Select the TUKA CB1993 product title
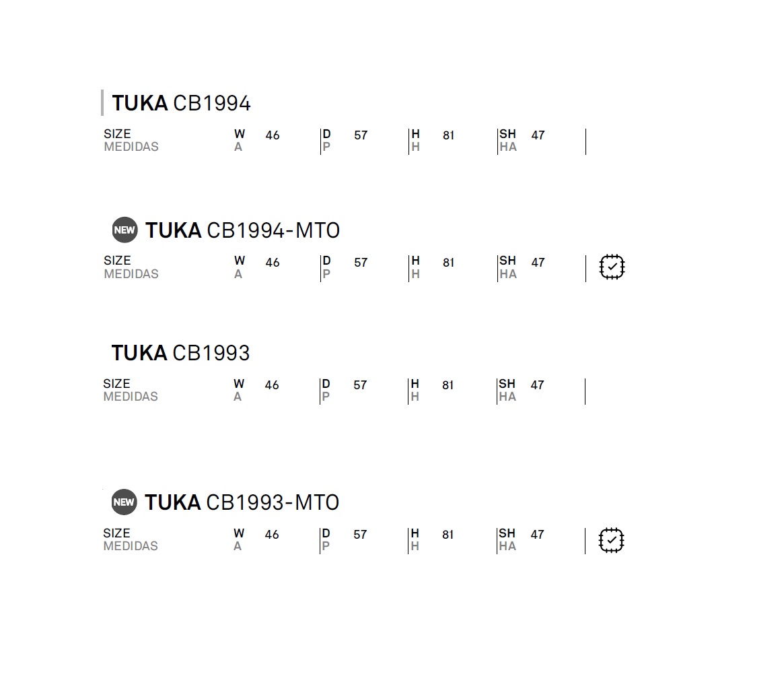784x697 pixels. (180, 353)
